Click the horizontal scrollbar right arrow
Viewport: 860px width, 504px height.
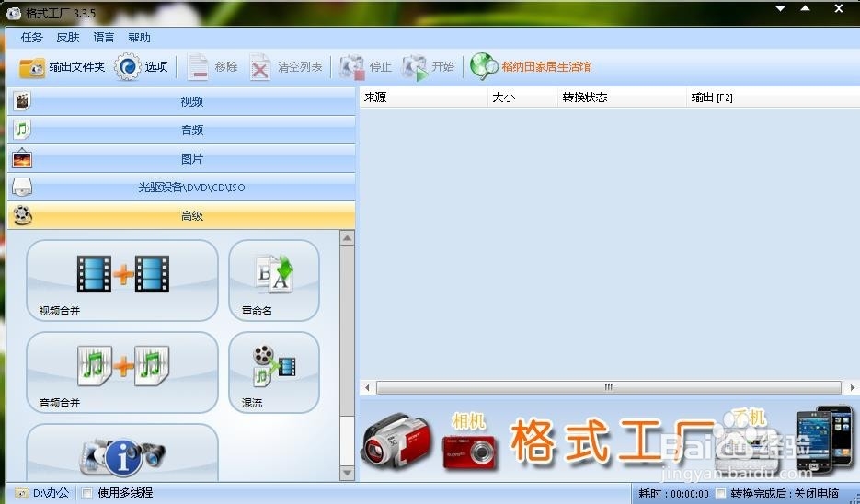(x=852, y=388)
